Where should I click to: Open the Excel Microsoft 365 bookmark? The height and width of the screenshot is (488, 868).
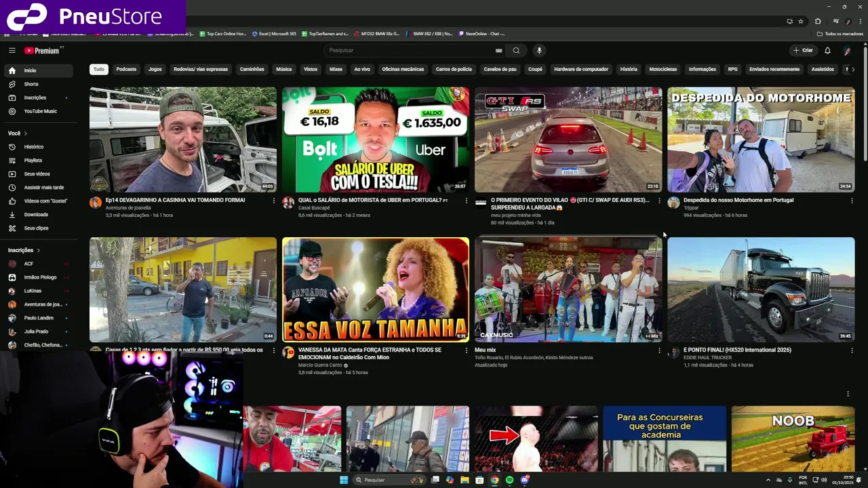(274, 34)
